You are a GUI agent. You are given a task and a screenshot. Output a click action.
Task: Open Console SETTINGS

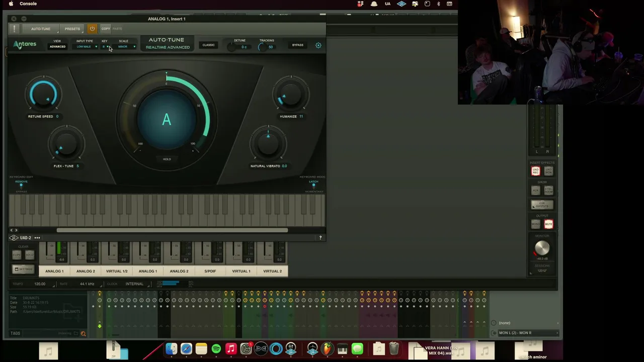(23, 269)
